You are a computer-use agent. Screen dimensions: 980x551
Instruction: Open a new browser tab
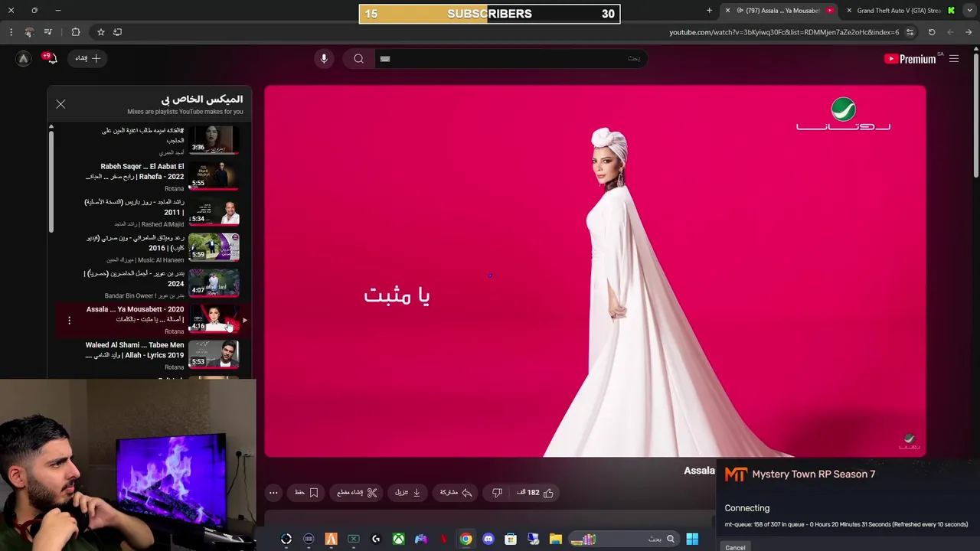coord(709,11)
